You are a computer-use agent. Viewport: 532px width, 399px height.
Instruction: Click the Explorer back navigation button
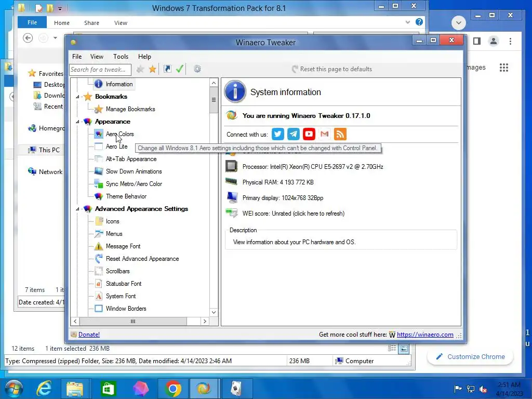28,38
